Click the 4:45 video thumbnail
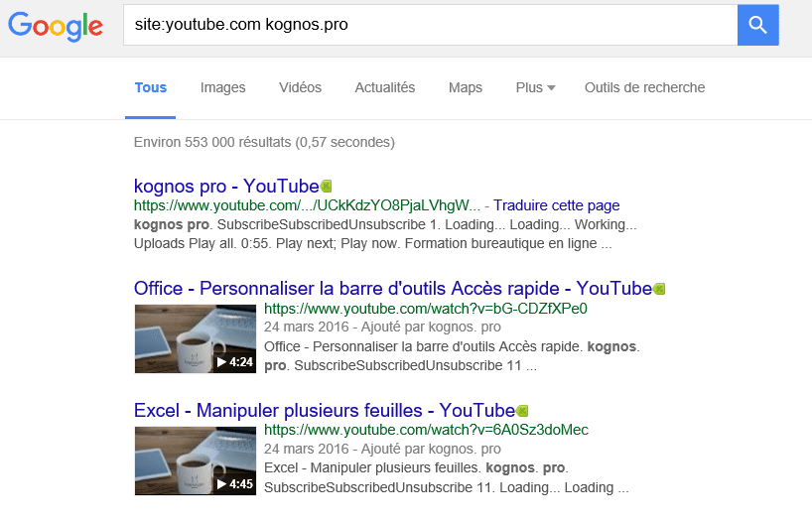 point(196,460)
